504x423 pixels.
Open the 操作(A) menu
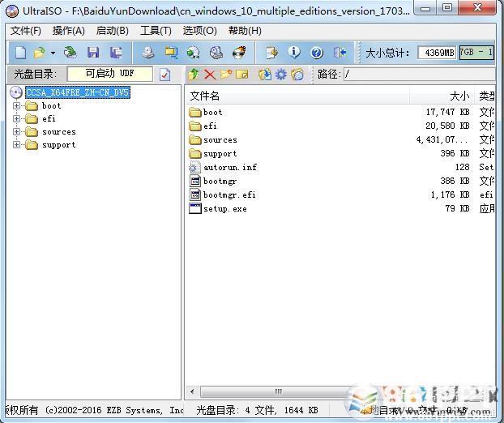coord(69,31)
